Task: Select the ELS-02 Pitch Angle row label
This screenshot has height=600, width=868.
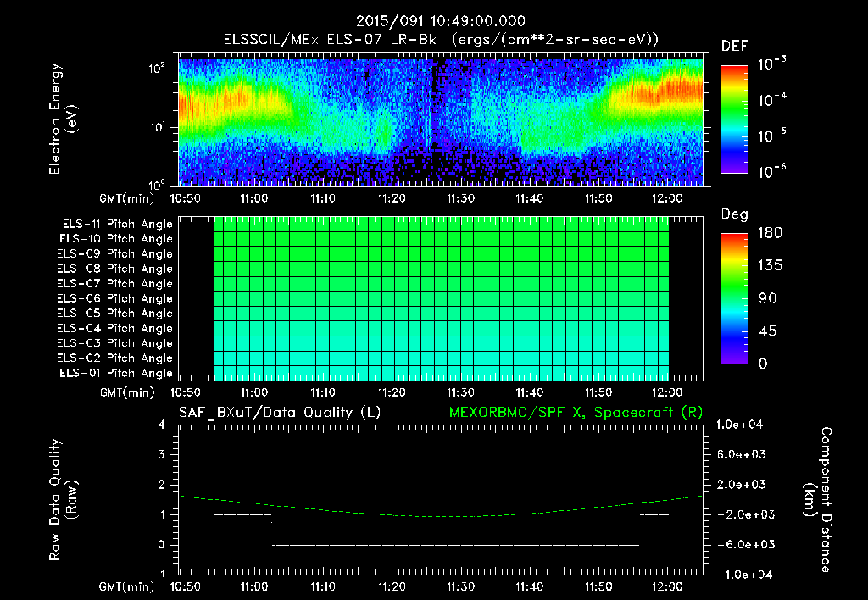Action: pyautogui.click(x=115, y=358)
